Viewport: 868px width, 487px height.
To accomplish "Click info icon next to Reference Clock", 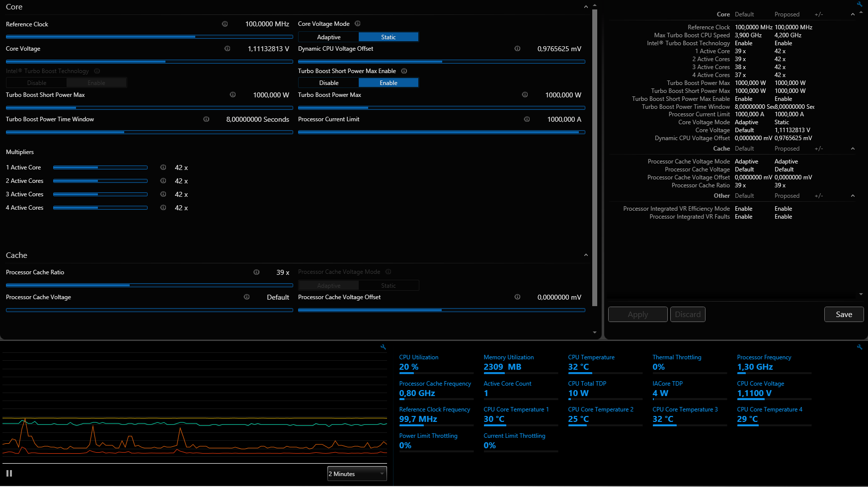I will [x=225, y=24].
